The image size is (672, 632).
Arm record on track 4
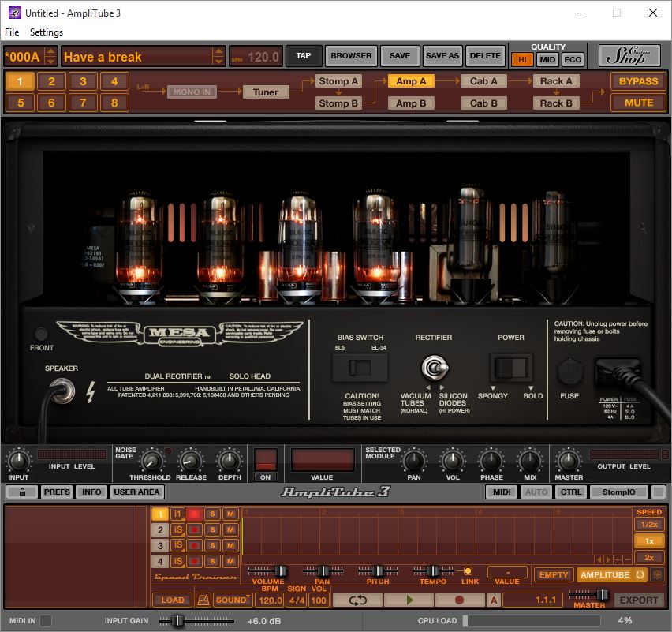pyautogui.click(x=194, y=561)
